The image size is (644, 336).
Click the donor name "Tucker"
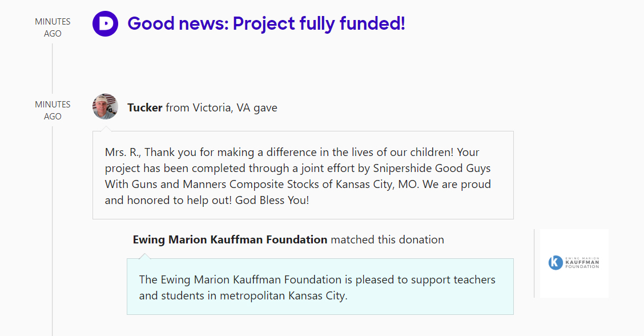(x=145, y=107)
